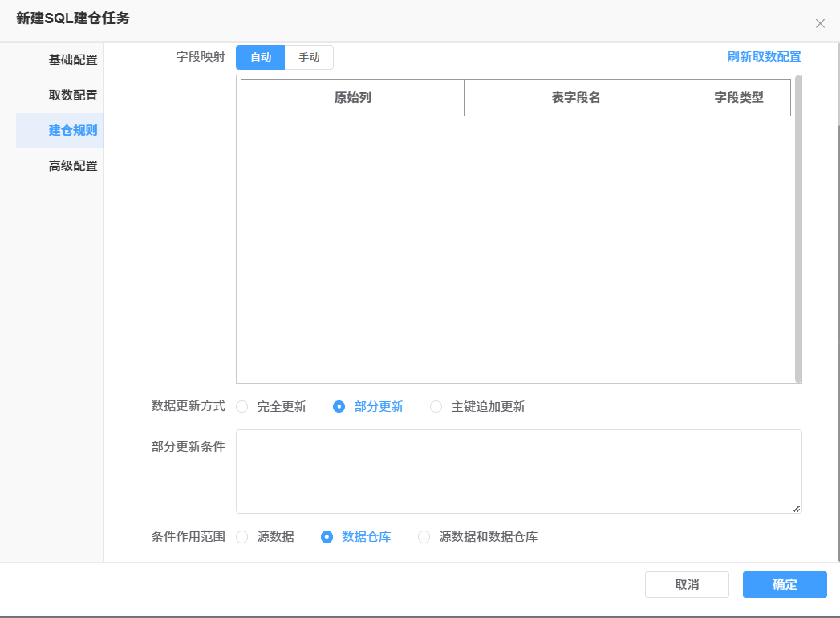Click the 原始列 column header
The height and width of the screenshot is (618, 840).
(352, 98)
